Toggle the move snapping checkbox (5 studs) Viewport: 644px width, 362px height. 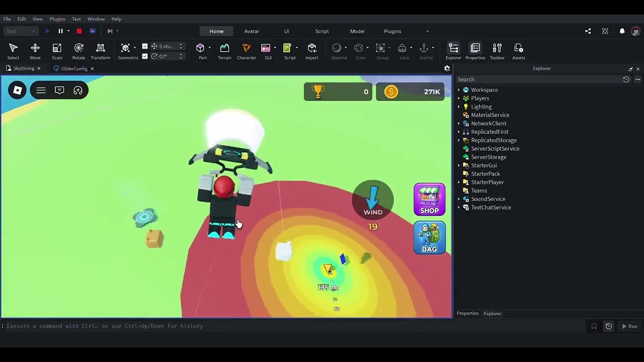pyautogui.click(x=145, y=46)
